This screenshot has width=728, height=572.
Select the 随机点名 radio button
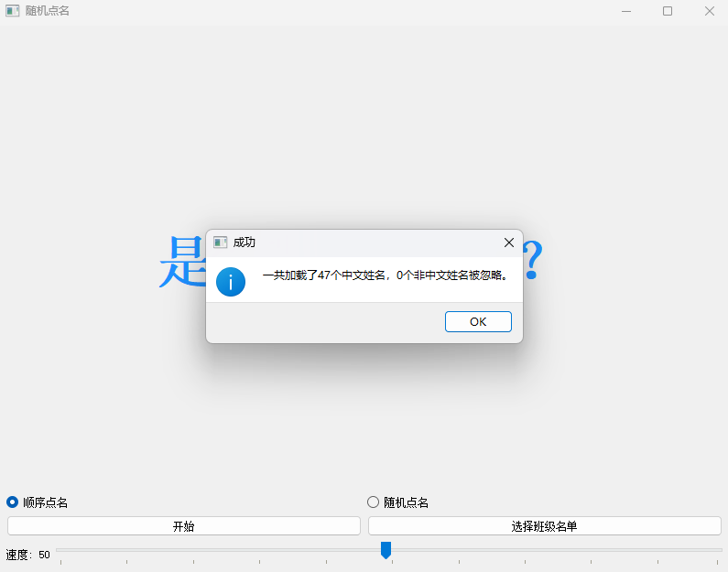tap(373, 502)
